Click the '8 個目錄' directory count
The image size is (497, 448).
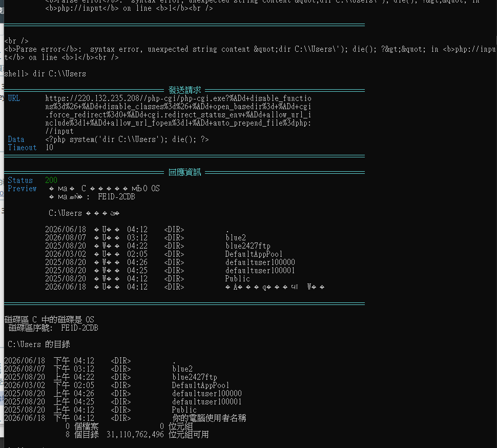coord(82,435)
